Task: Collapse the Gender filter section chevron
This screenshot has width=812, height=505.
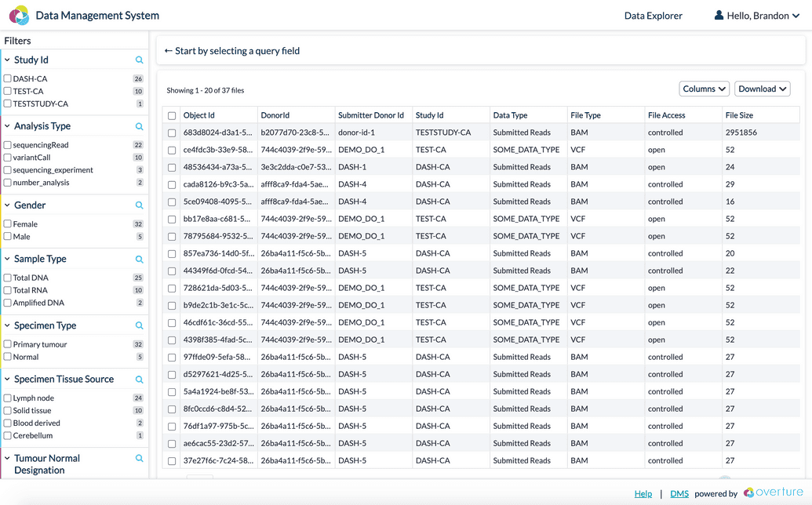Action: (7, 205)
